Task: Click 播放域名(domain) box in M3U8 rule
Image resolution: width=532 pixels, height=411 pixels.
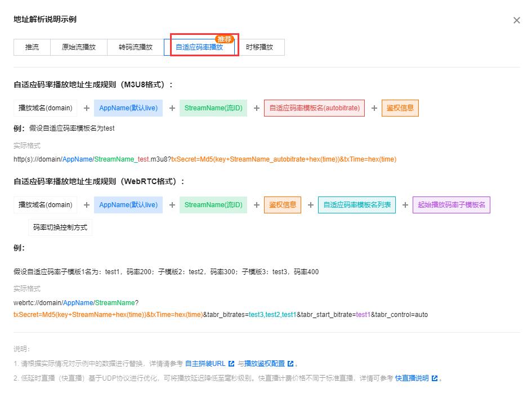Action: 46,108
